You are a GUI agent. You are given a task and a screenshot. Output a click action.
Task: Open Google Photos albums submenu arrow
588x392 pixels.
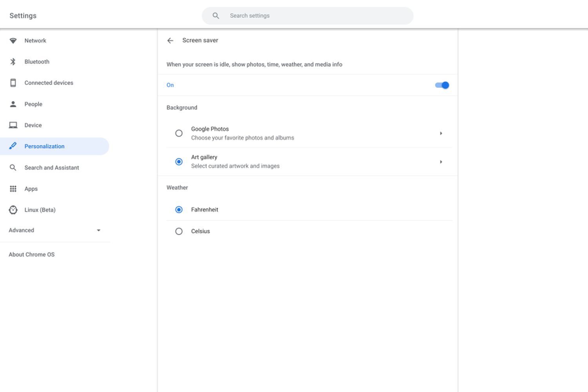[x=441, y=133]
